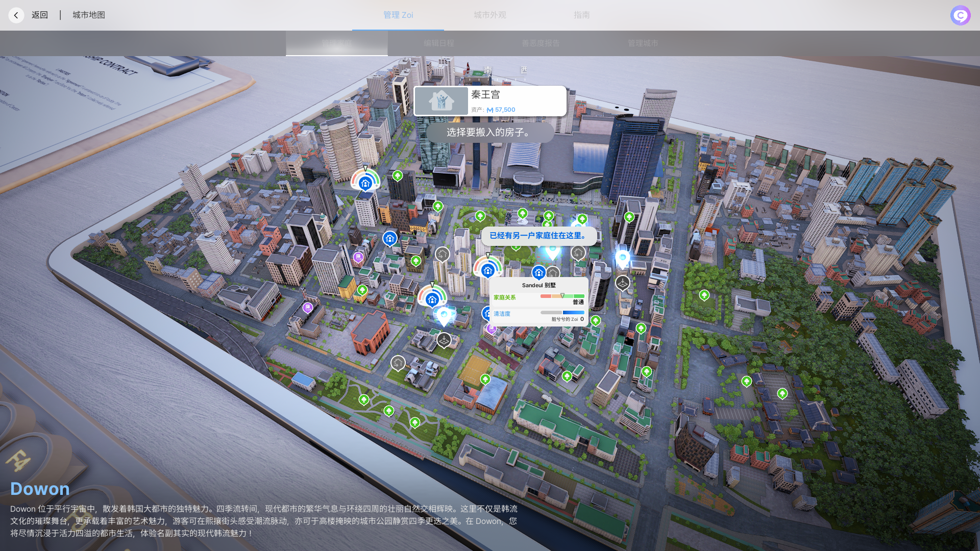
Task: Open the Canvas profile icon at top right
Action: pos(960,15)
